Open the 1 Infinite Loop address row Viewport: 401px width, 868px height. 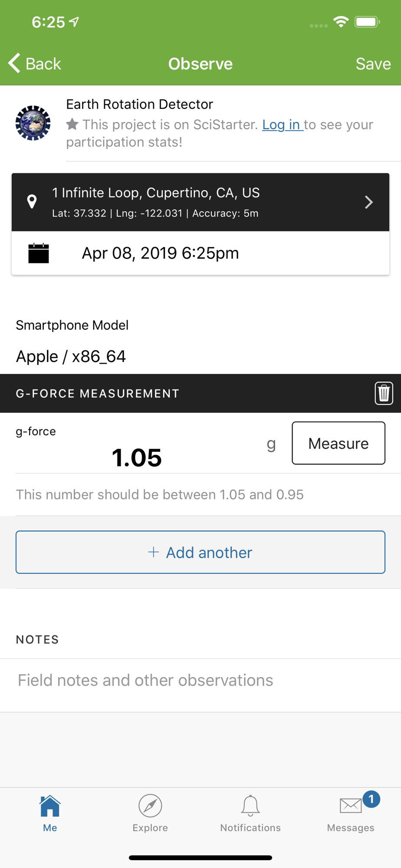200,202
